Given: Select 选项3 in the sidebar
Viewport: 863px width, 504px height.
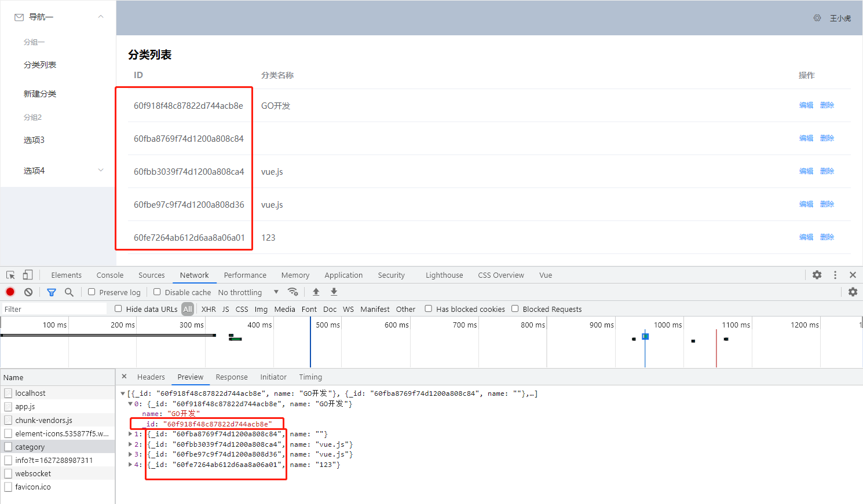Looking at the screenshot, I should 34,140.
